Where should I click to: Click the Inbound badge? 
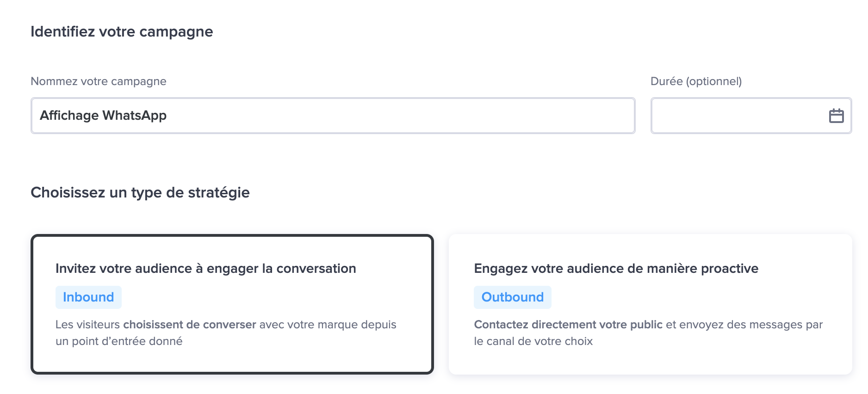click(88, 297)
